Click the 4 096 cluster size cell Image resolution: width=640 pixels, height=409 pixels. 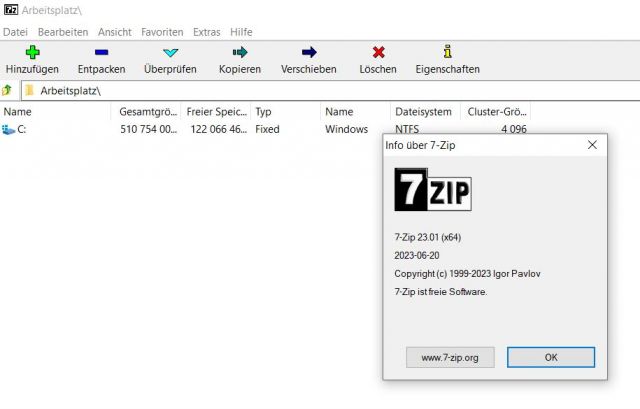(x=513, y=129)
